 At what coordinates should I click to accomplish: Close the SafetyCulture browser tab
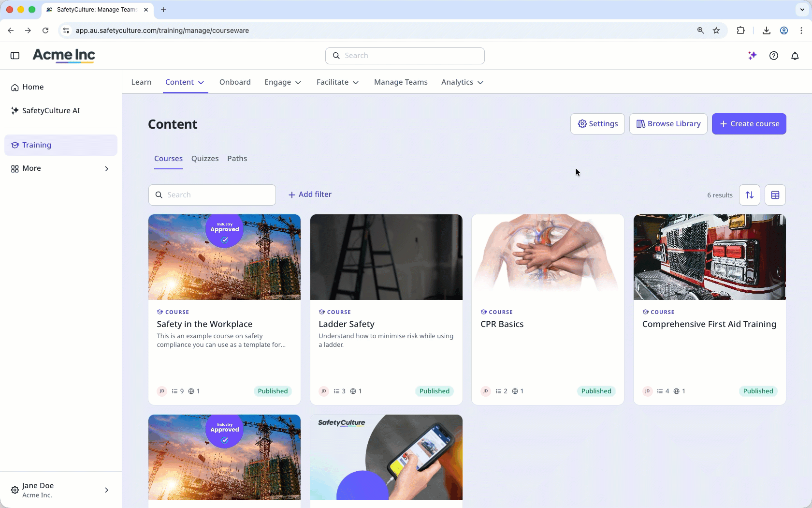[x=146, y=10]
